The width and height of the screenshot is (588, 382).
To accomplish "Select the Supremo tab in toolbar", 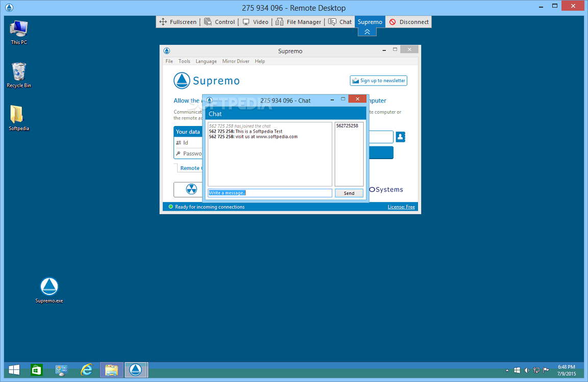I will coord(370,22).
